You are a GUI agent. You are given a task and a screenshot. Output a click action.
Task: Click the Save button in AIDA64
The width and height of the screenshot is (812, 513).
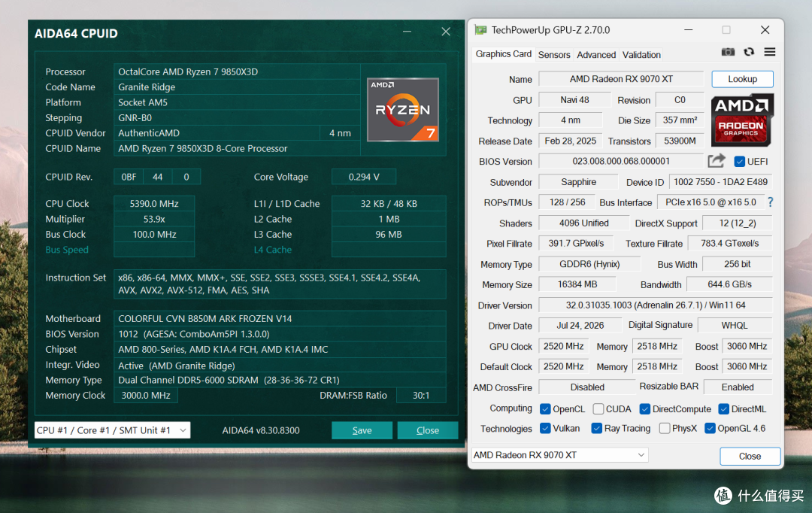(x=362, y=430)
